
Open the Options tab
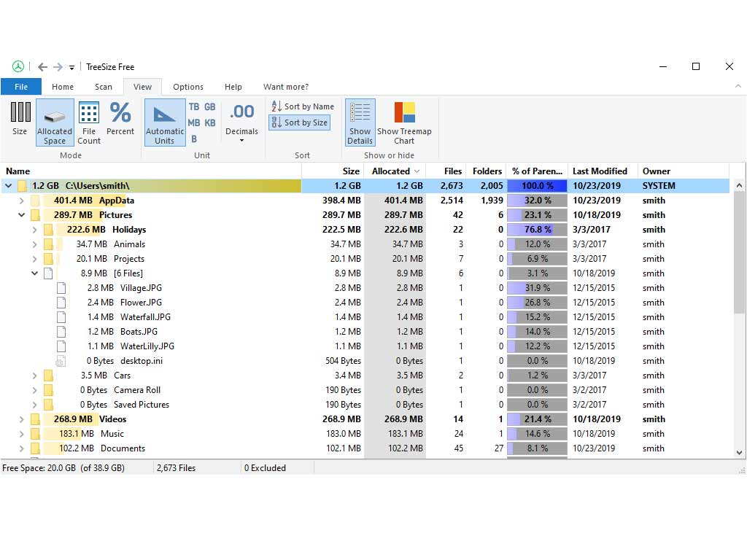click(x=188, y=87)
